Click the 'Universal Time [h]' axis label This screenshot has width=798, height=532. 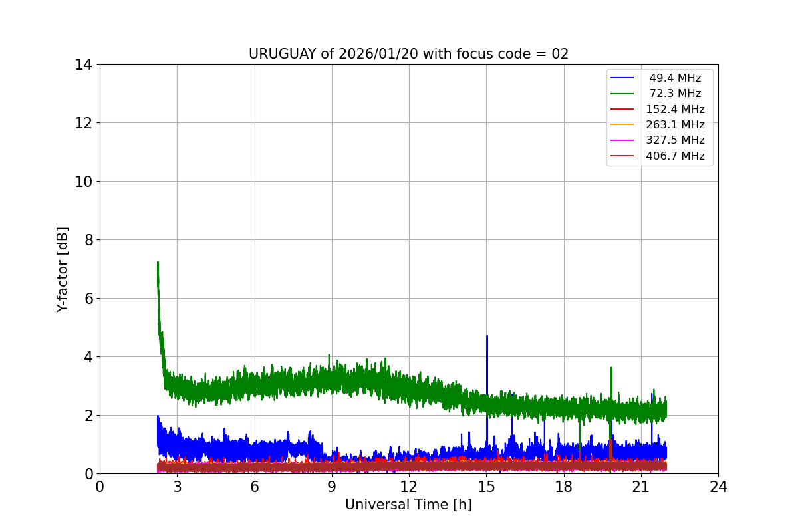(x=408, y=505)
